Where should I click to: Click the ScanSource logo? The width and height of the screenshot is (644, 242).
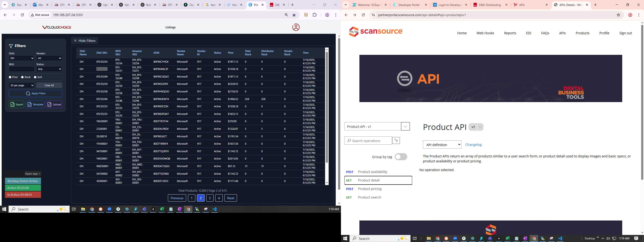click(376, 32)
